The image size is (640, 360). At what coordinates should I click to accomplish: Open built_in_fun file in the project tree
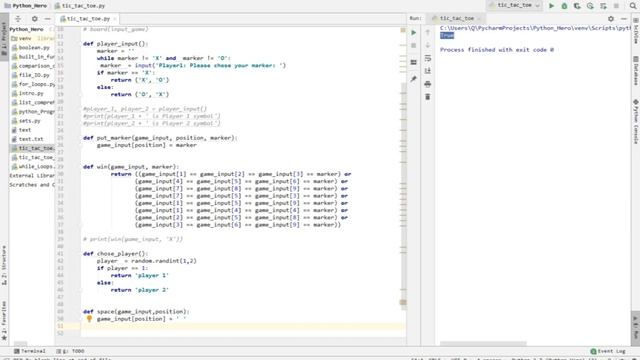point(33,57)
